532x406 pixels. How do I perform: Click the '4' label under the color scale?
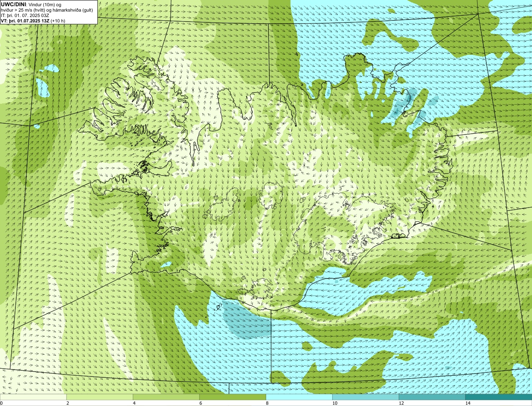pos(134,403)
